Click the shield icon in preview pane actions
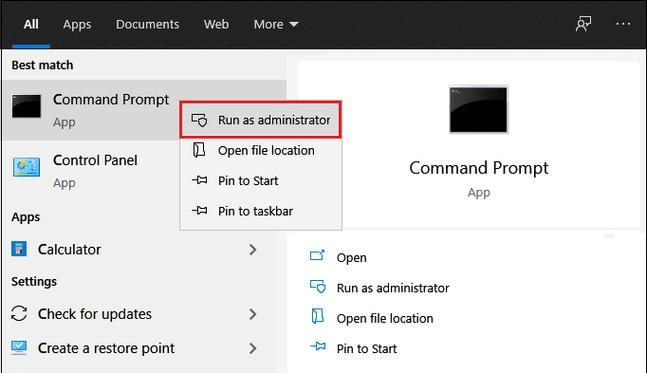The height and width of the screenshot is (373, 647). click(x=318, y=287)
